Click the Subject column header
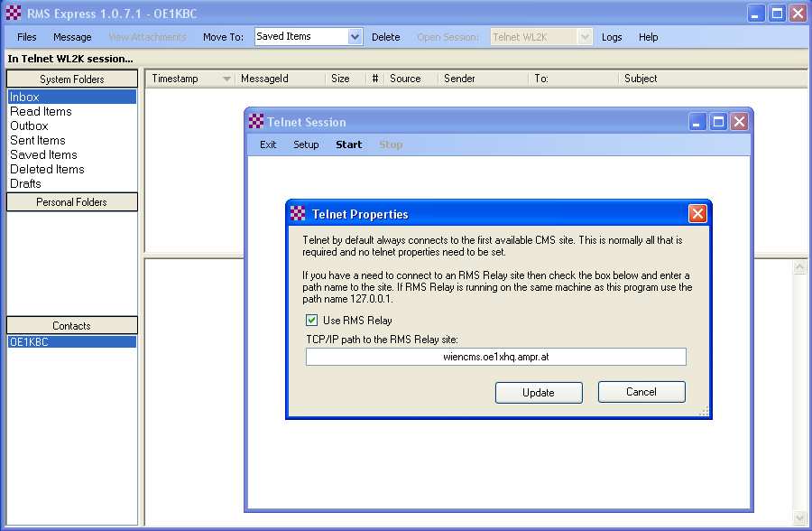The height and width of the screenshot is (531, 812). [713, 79]
